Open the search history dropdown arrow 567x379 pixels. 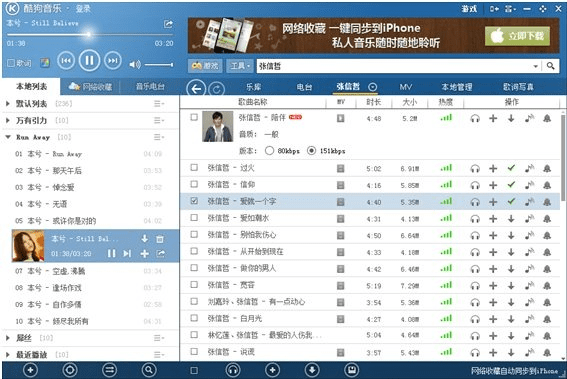(535, 66)
